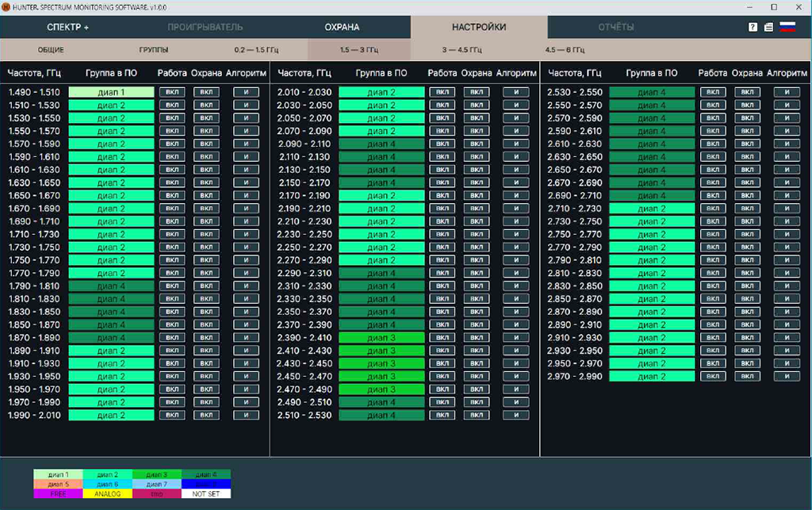Select the 0.2 — 1.5 ГГц subtab

coord(256,50)
